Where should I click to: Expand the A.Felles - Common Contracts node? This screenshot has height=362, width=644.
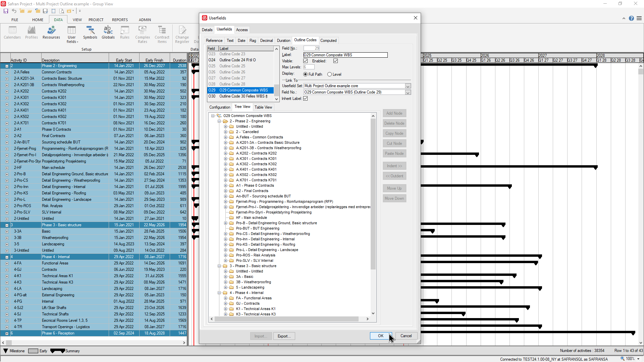pos(225,137)
